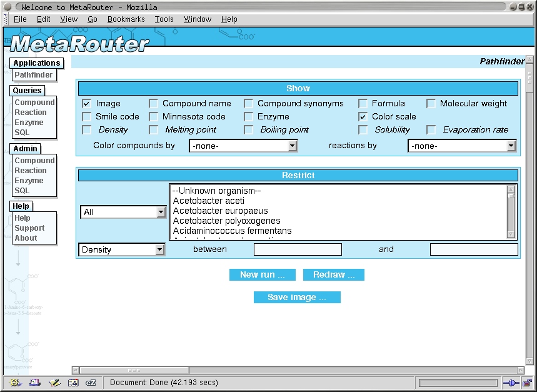Open Reaction link under Admin
The height and width of the screenshot is (392, 537).
coord(31,171)
